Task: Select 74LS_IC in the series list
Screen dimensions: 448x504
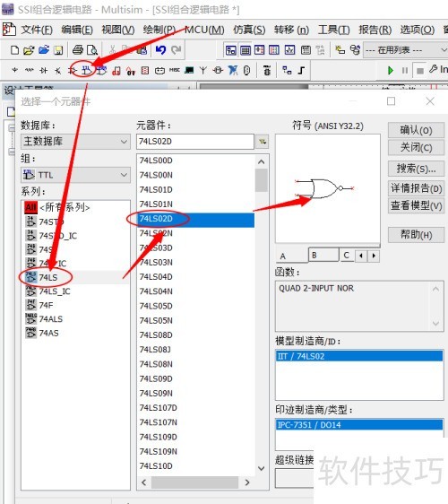Action: (54, 291)
